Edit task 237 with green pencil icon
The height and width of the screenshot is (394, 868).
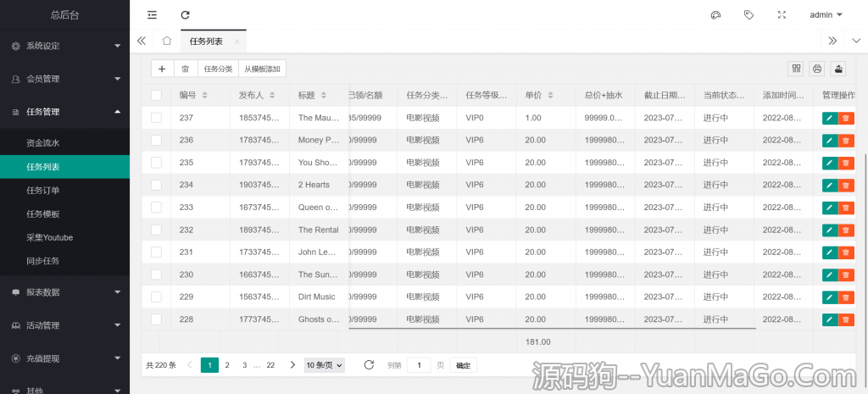(830, 118)
